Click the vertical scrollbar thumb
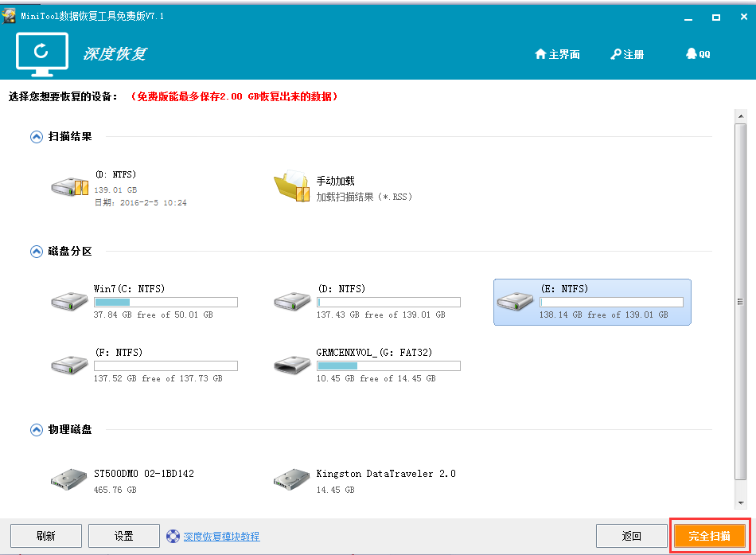 click(x=741, y=302)
